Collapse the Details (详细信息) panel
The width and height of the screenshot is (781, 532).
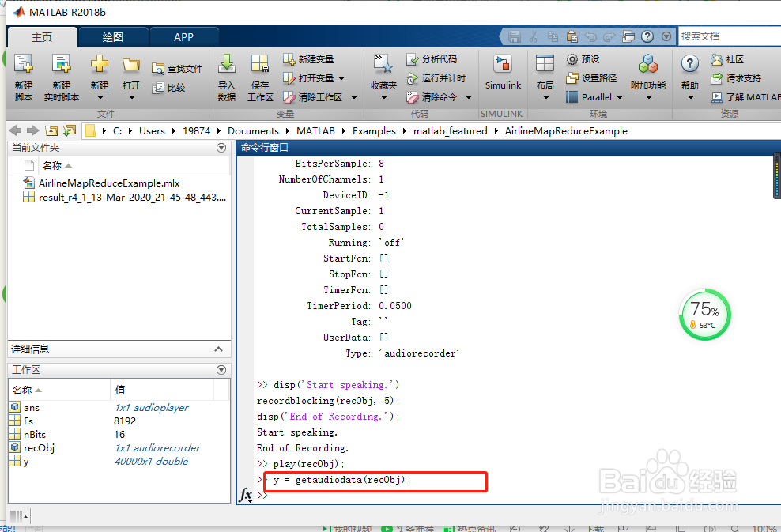click(x=218, y=349)
